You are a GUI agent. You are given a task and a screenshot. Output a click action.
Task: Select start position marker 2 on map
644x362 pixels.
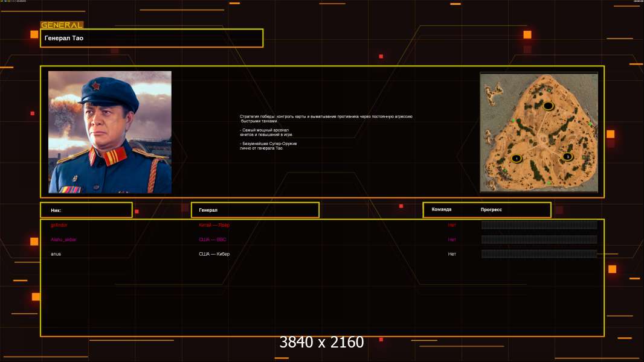click(x=568, y=156)
